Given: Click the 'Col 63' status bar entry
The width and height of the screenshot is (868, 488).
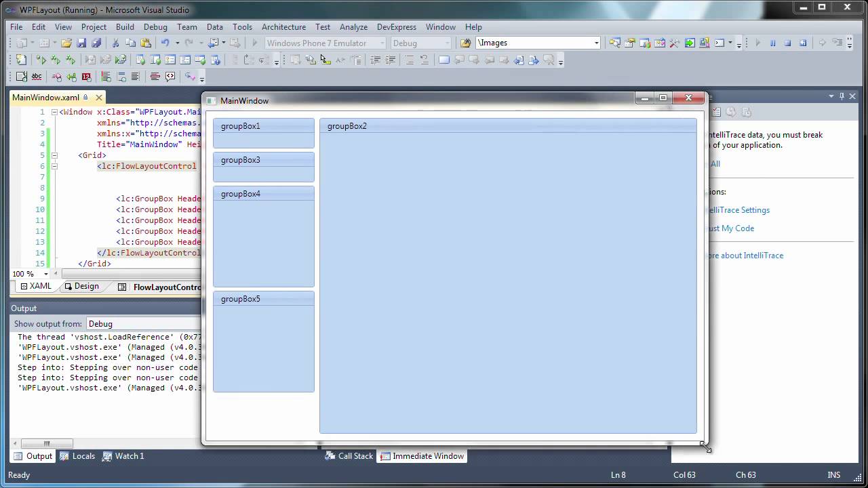Looking at the screenshot, I should point(685,475).
